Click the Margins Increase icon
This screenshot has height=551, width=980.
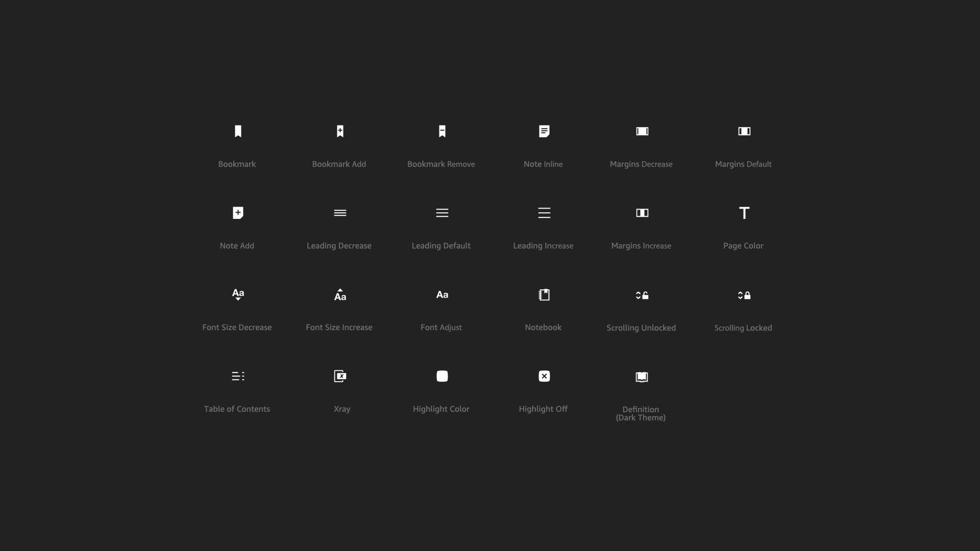(x=642, y=213)
